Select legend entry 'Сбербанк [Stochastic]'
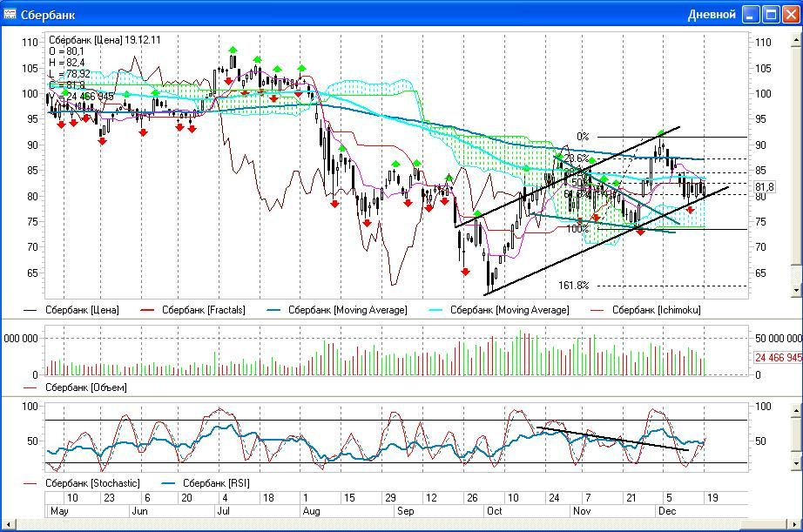Image resolution: width=803 pixels, height=532 pixels. tap(81, 483)
